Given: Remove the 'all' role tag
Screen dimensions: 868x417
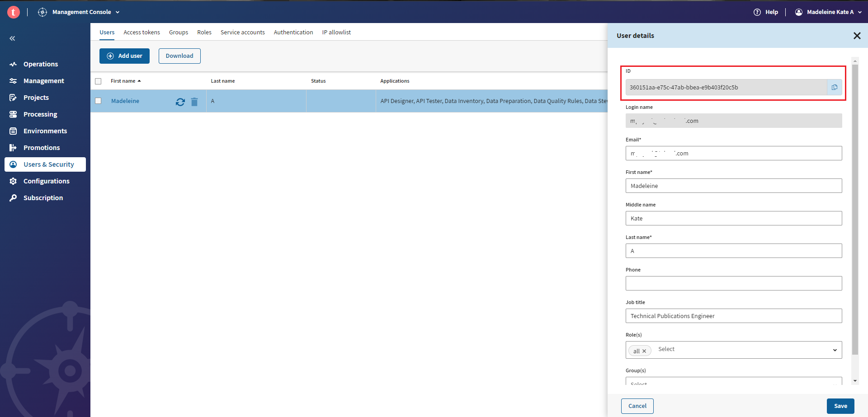Looking at the screenshot, I should 644,351.
